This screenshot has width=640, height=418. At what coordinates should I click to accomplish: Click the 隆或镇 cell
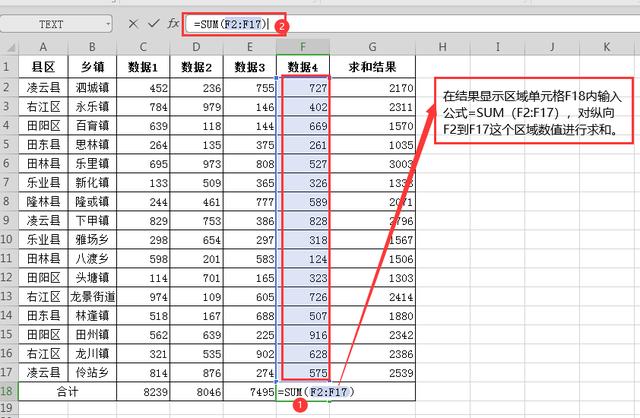pos(92,202)
